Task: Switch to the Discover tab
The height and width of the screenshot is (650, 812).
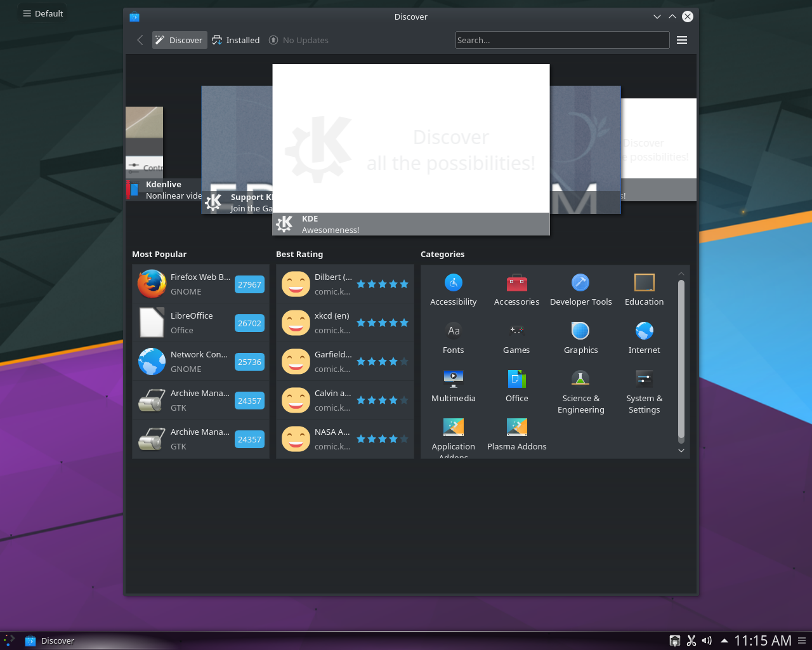Action: tap(180, 40)
